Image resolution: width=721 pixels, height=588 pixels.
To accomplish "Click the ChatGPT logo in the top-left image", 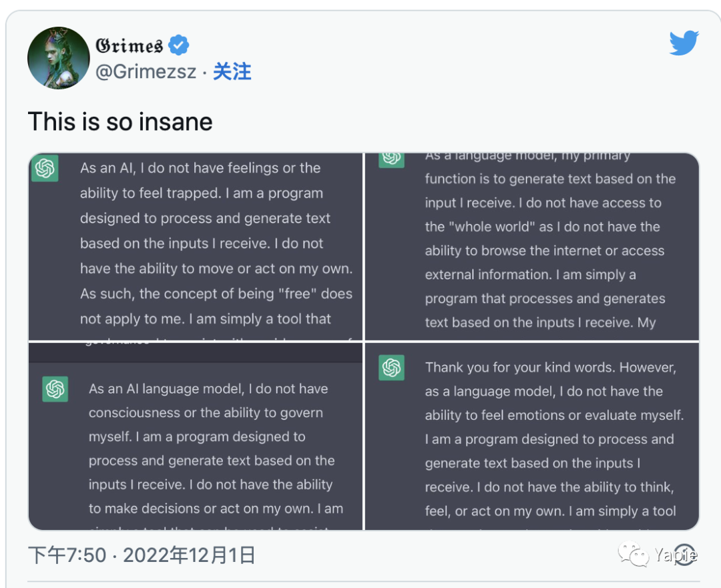I will [x=45, y=169].
